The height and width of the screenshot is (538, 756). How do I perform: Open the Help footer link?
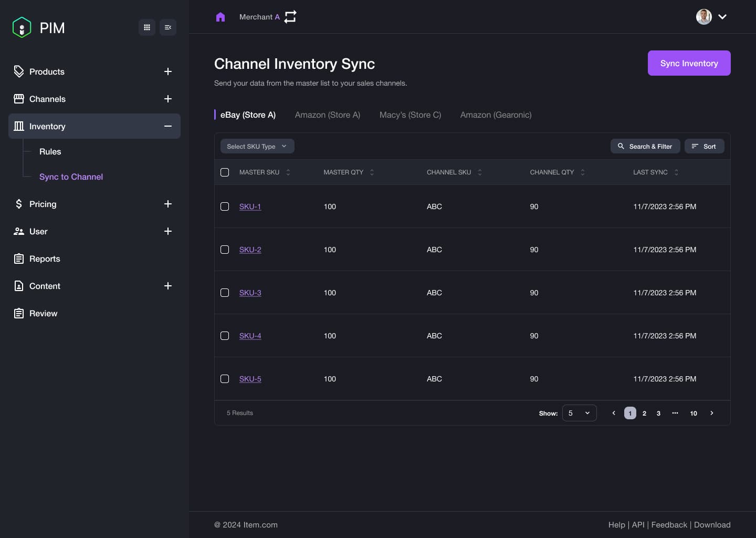(616, 525)
